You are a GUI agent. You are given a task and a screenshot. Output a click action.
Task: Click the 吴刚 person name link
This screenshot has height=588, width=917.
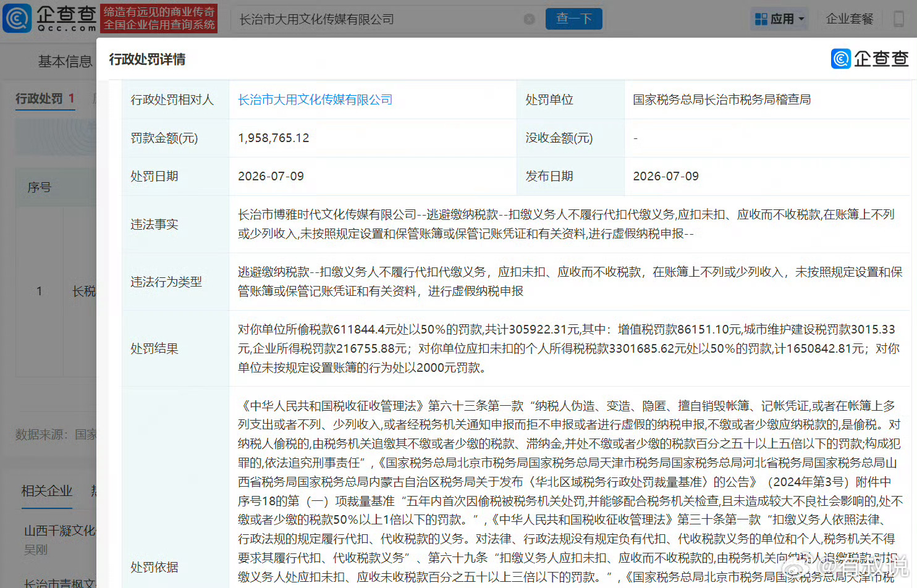tap(36, 549)
